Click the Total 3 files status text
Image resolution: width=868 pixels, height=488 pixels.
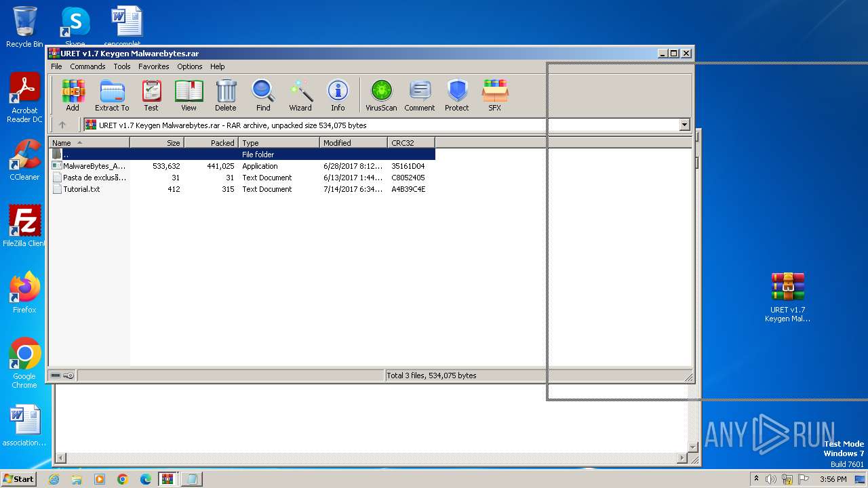[431, 375]
